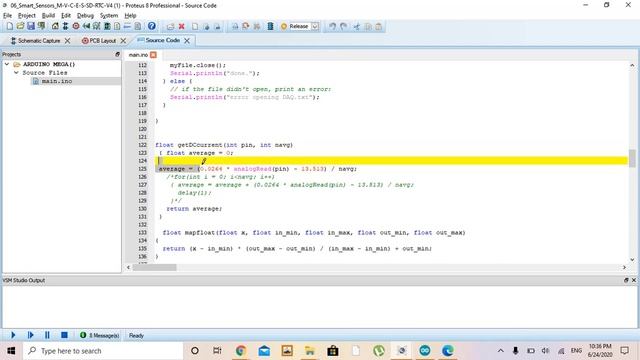Click the Step simulation button
Image resolution: width=640 pixels, height=360 pixels.
pos(30,335)
